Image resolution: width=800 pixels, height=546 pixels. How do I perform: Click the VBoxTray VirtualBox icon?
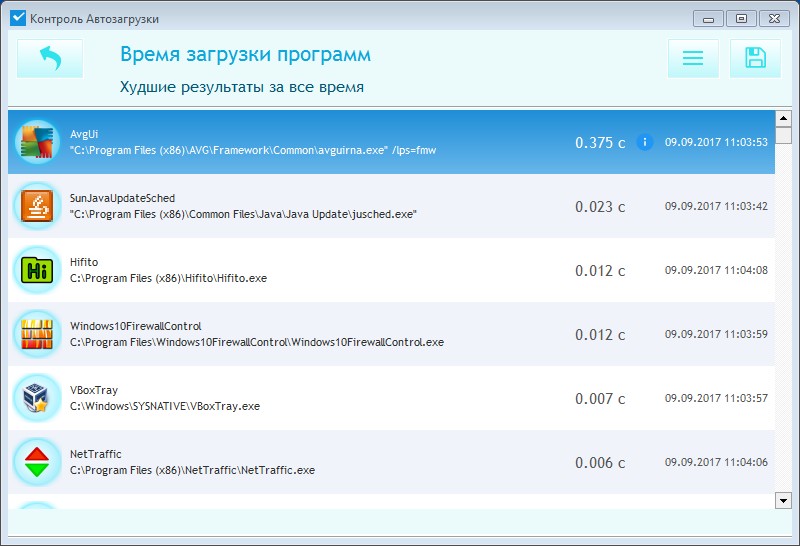click(37, 398)
